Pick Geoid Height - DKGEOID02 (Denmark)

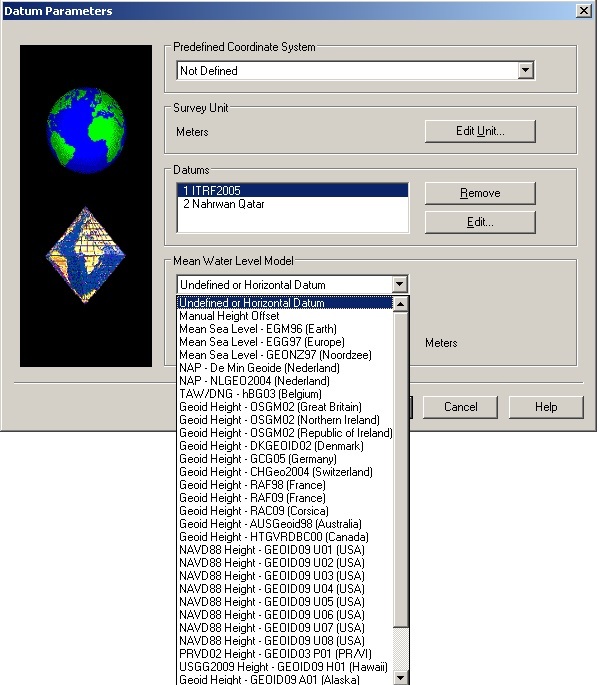285,446
